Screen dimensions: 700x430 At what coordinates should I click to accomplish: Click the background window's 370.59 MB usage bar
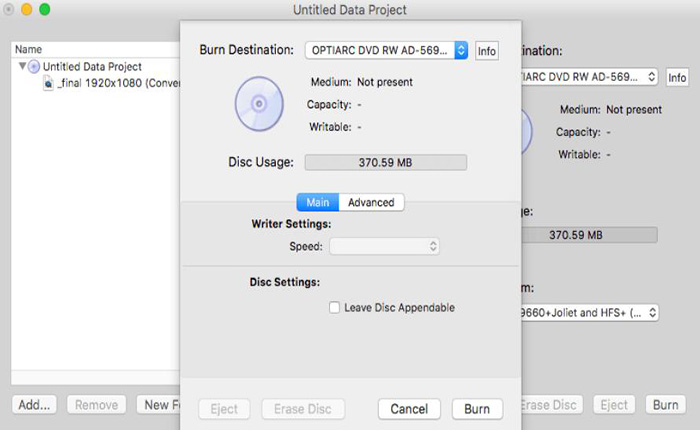(x=589, y=235)
